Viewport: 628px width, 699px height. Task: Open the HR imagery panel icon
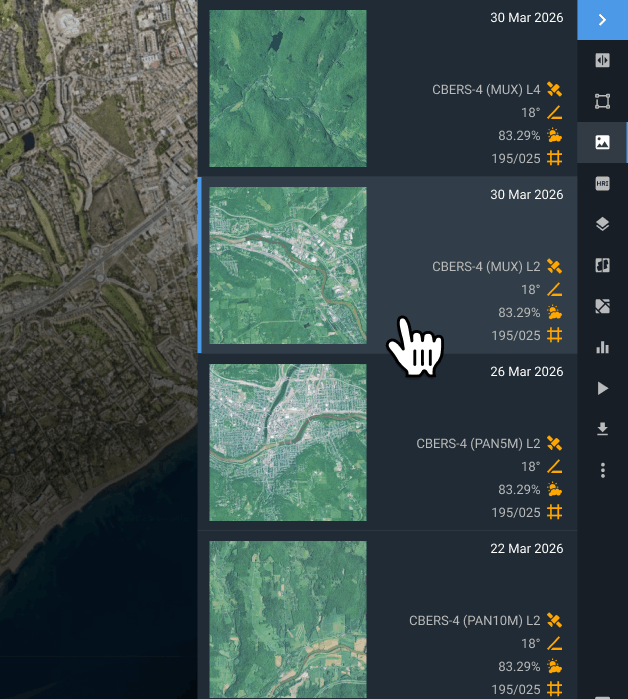pyautogui.click(x=602, y=183)
